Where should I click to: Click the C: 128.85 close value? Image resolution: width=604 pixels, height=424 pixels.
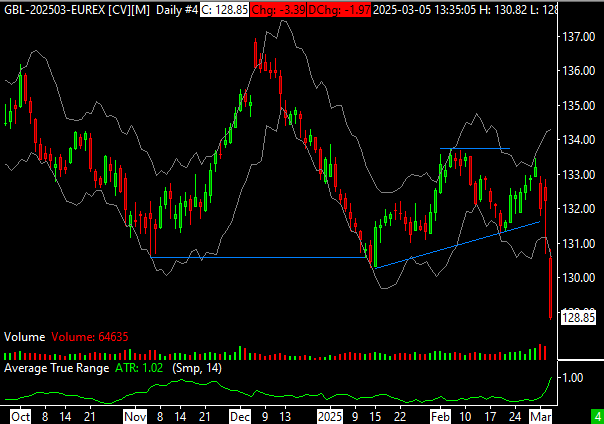(224, 10)
